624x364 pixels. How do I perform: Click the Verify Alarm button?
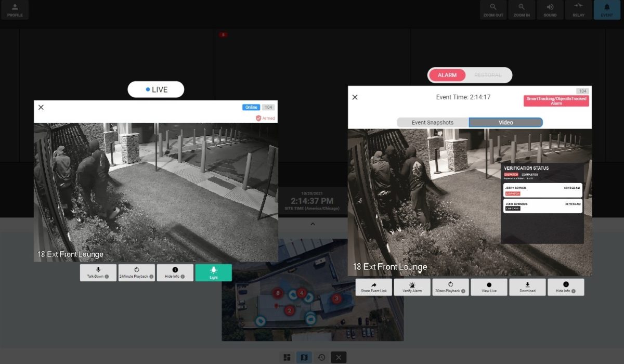pyautogui.click(x=411, y=287)
